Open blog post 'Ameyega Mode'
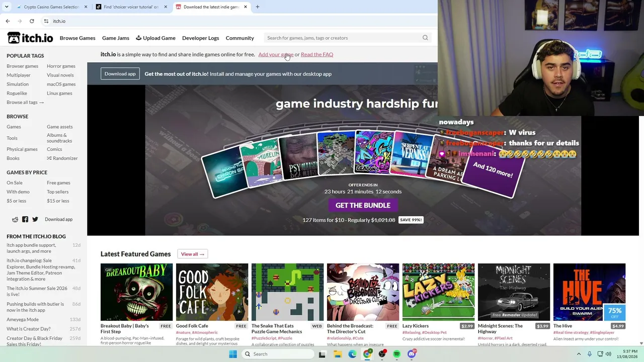The image size is (644, 362). 23,319
